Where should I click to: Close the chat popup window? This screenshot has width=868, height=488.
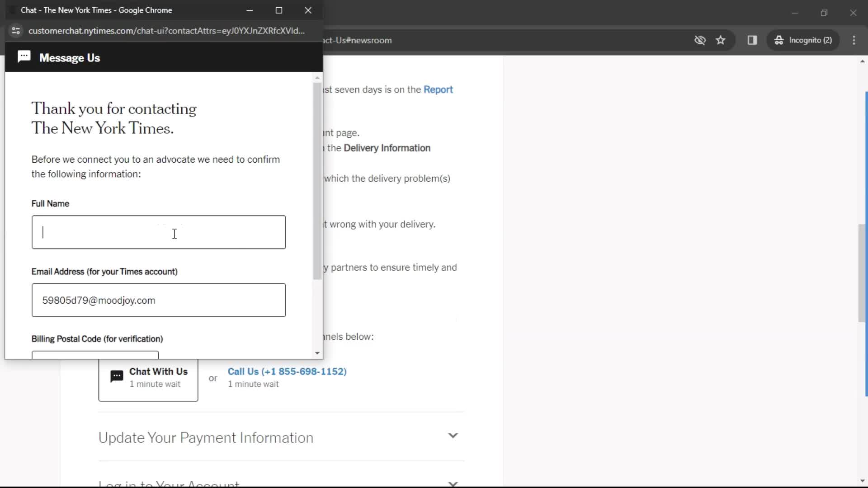click(308, 10)
